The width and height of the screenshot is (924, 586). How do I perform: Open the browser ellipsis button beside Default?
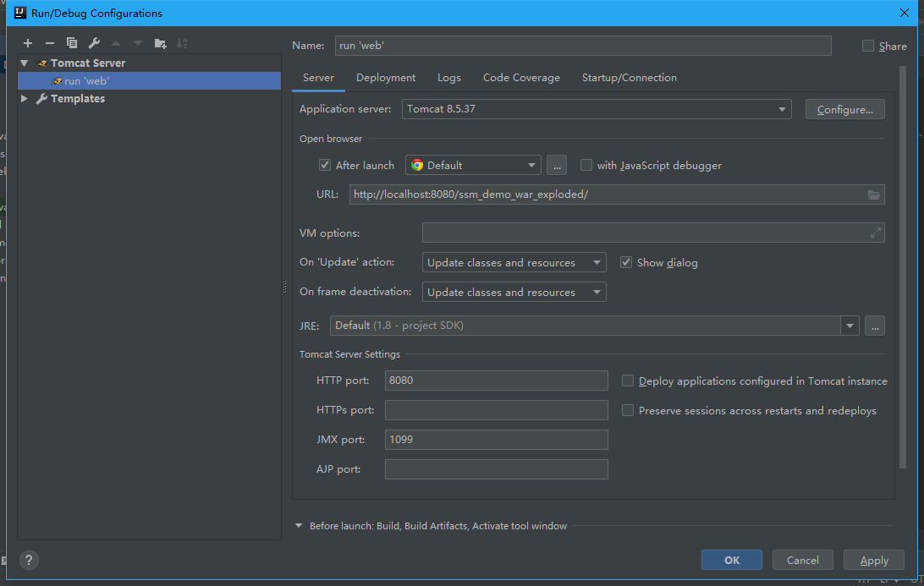tap(557, 166)
